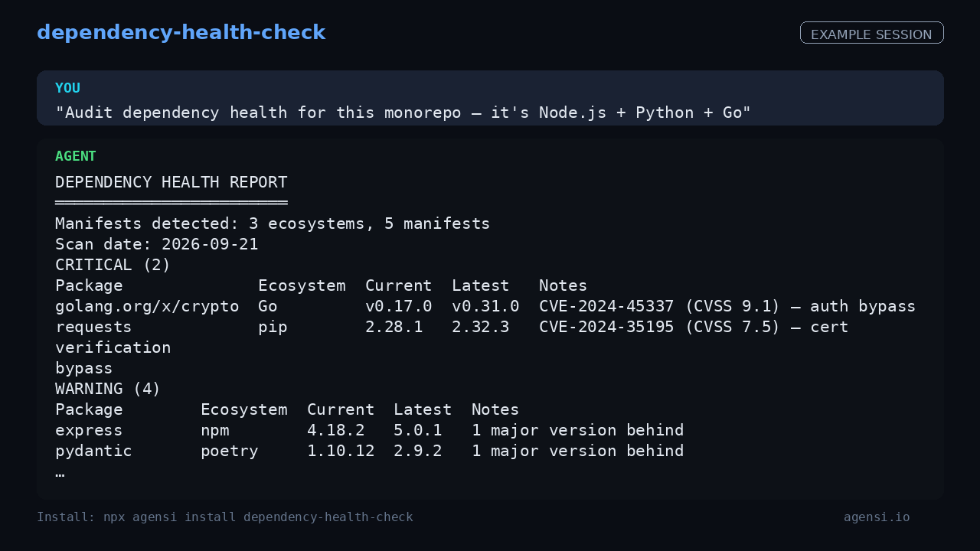This screenshot has width=980, height=551.
Task: Click the Scan date 2026-09-21 line
Action: click(x=157, y=244)
